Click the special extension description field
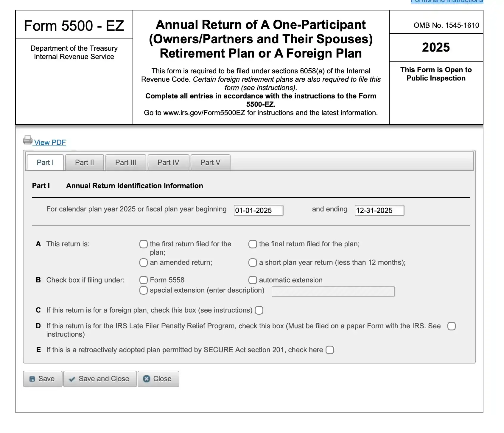 tap(333, 292)
